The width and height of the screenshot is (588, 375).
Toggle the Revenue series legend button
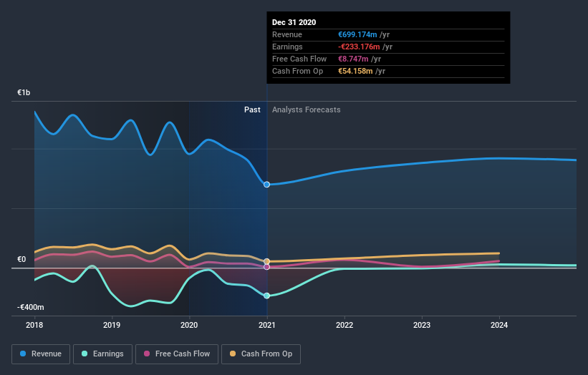(x=41, y=354)
